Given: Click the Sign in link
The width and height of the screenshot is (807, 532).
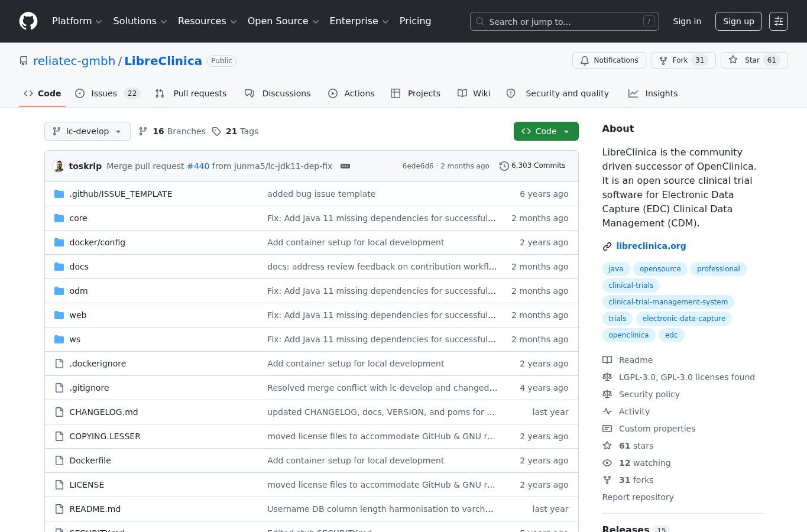Looking at the screenshot, I should (x=687, y=21).
